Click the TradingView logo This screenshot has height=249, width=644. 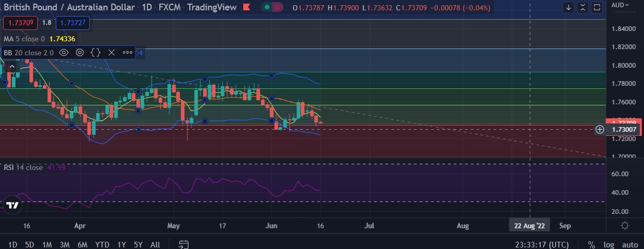[12, 205]
